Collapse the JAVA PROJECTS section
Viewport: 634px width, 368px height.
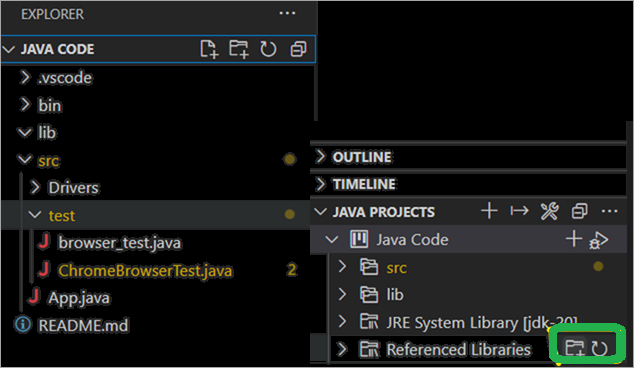pyautogui.click(x=321, y=211)
